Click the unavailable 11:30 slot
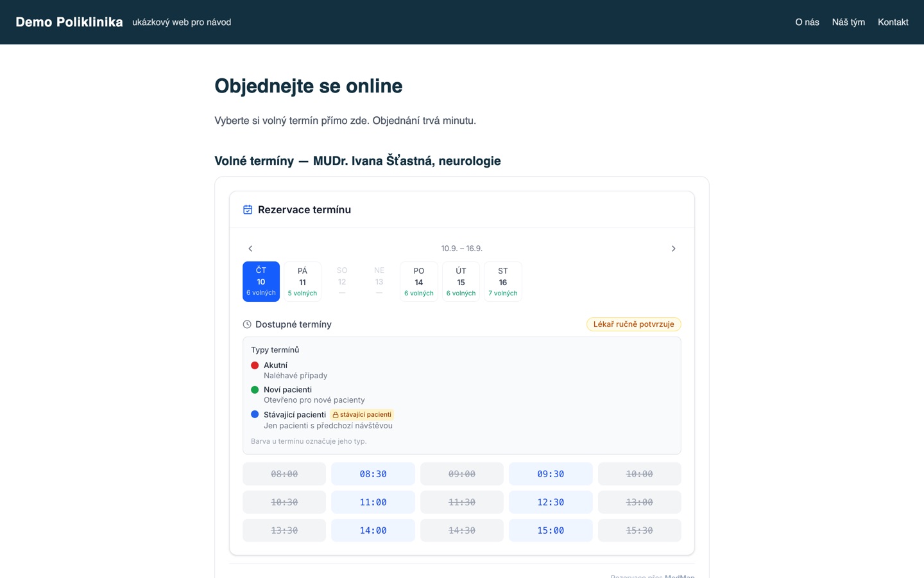Image resolution: width=924 pixels, height=578 pixels. (x=462, y=502)
